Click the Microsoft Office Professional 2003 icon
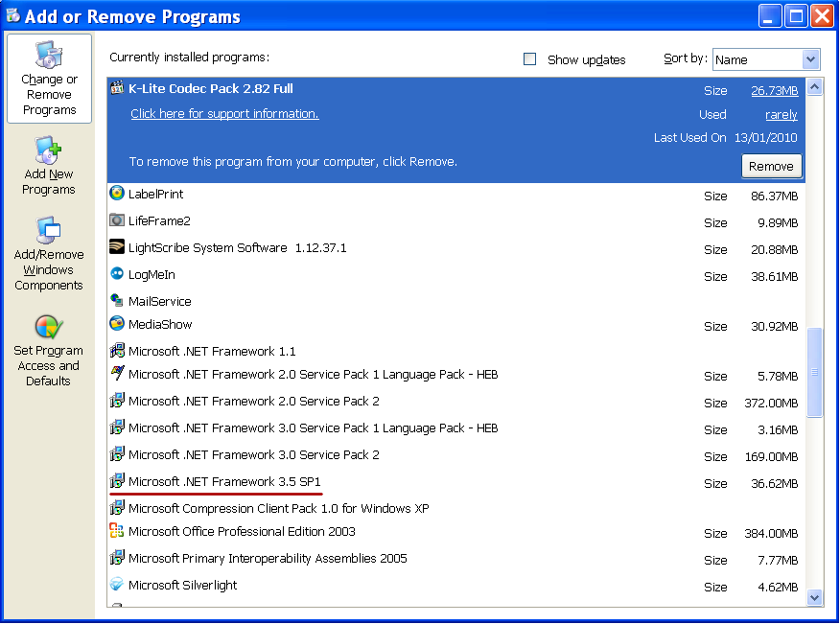Image resolution: width=840 pixels, height=624 pixels. (117, 531)
